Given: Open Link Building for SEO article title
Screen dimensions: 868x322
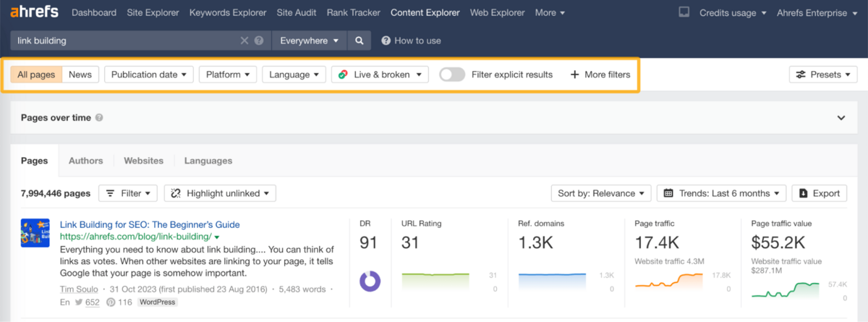Looking at the screenshot, I should pos(150,224).
